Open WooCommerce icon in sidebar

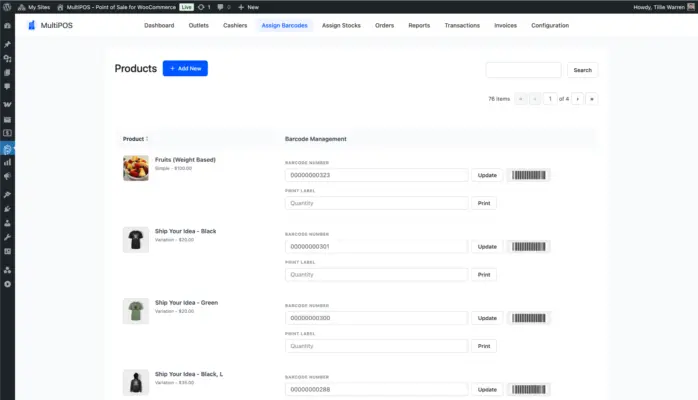click(7, 105)
